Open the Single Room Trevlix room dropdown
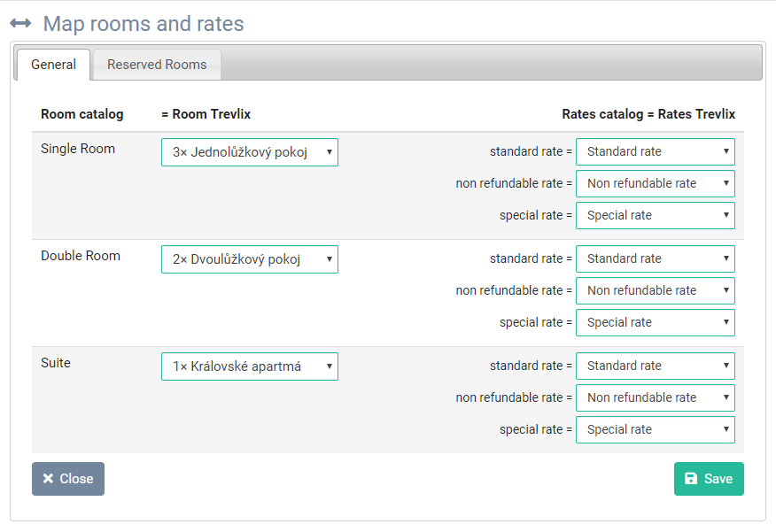The image size is (776, 532). (250, 152)
